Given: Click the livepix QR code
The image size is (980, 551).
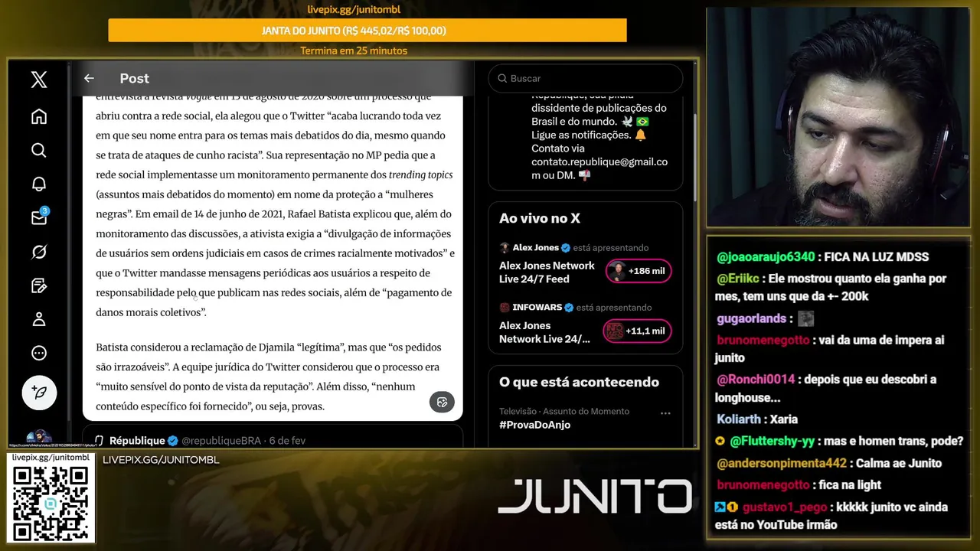Looking at the screenshot, I should click(x=51, y=503).
